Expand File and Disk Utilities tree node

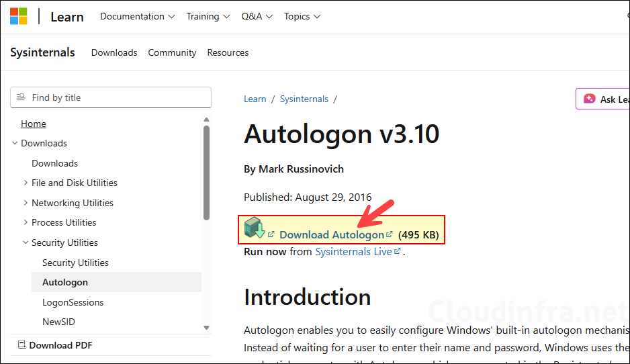26,183
